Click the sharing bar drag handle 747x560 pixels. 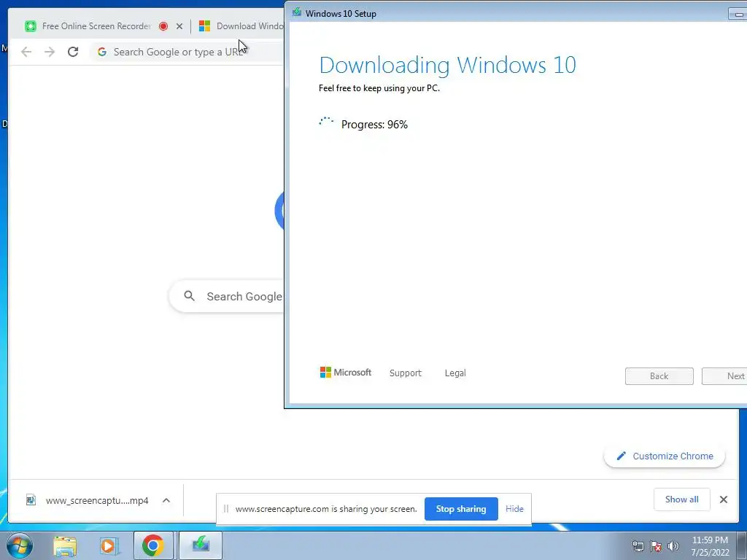[x=226, y=509]
